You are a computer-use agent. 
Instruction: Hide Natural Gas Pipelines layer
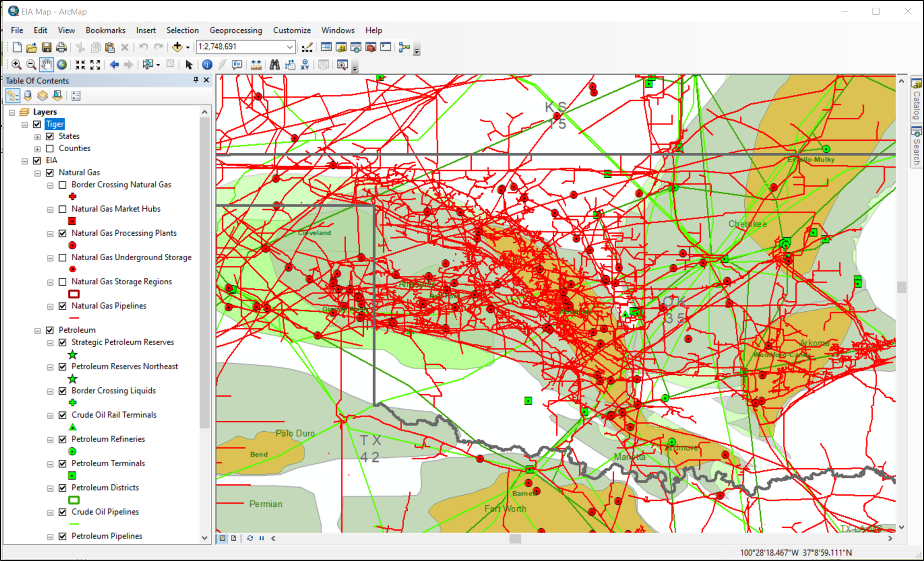point(63,306)
